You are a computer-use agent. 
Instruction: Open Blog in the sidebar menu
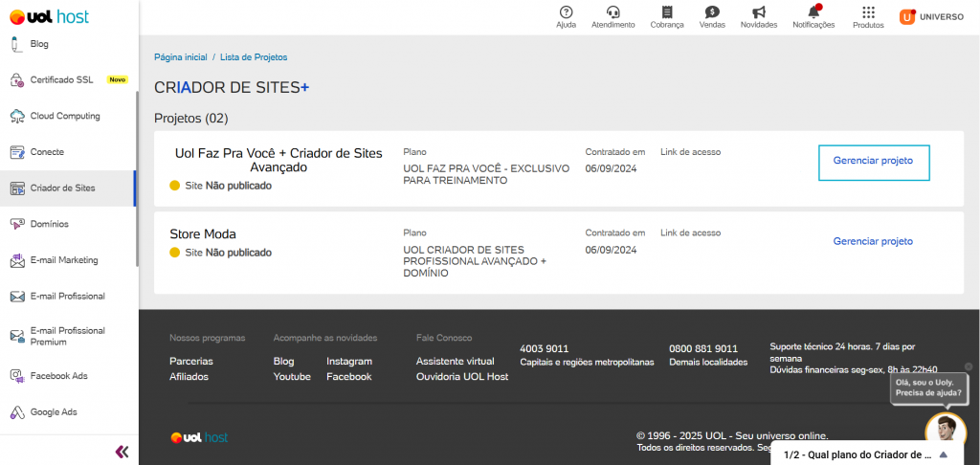click(39, 44)
